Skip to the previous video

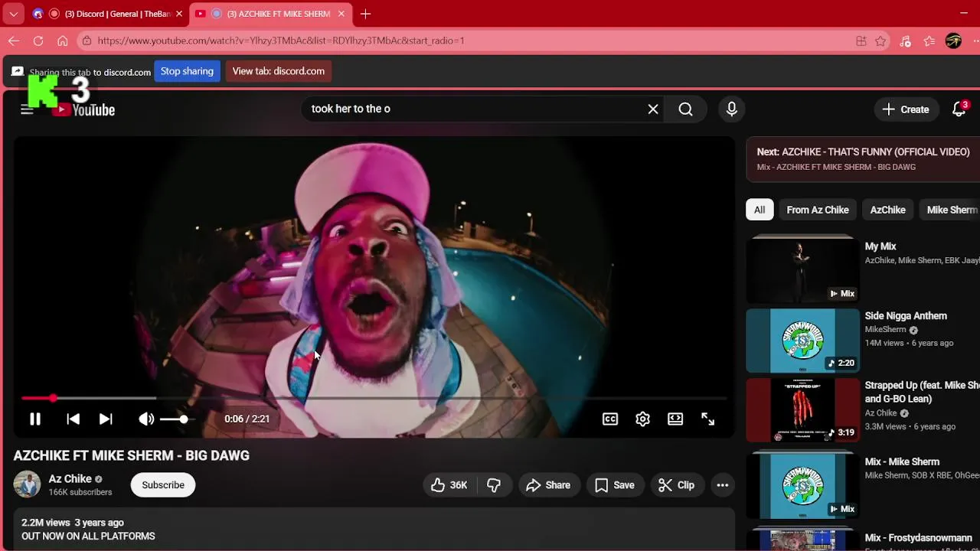pyautogui.click(x=73, y=419)
